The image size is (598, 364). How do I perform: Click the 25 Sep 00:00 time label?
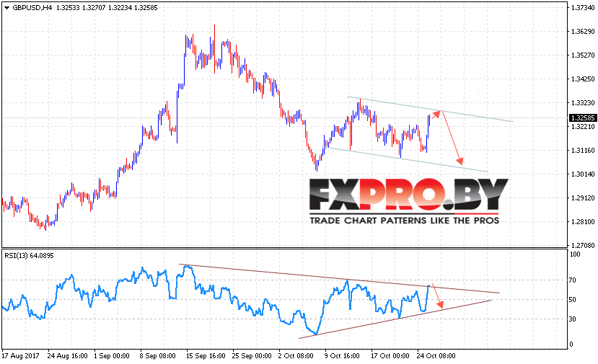coord(252,356)
